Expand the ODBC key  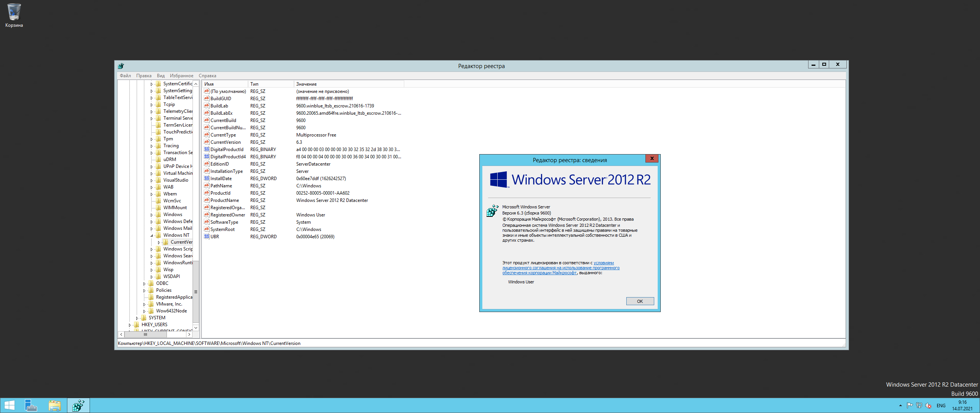[x=144, y=284]
